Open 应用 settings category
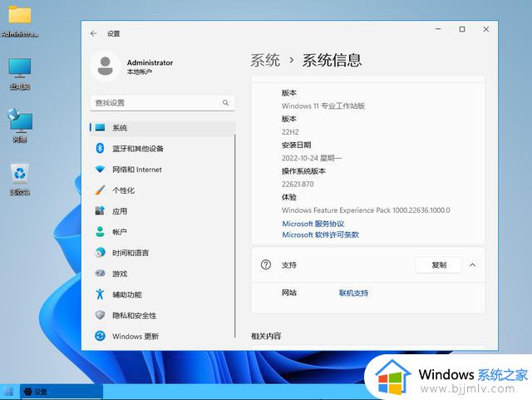Viewport: 532px width, 400px height. 163,211
